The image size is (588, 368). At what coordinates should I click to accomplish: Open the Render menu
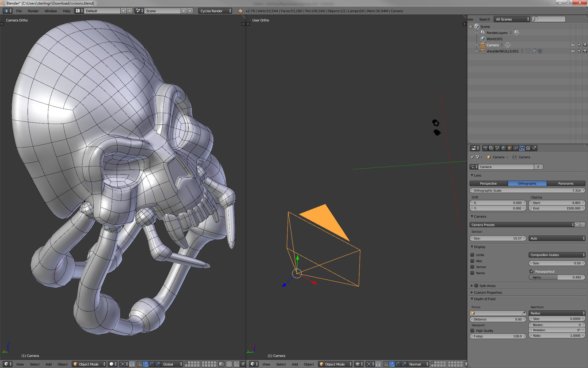pyautogui.click(x=33, y=11)
